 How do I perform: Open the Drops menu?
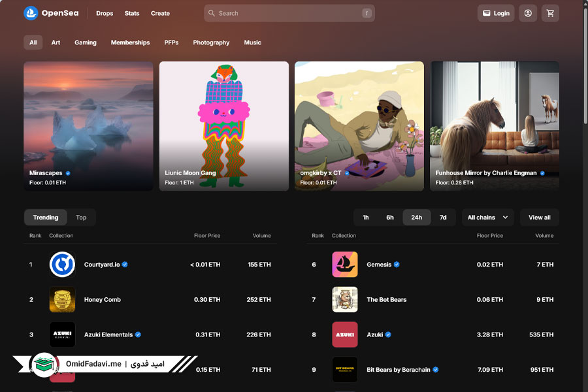point(105,13)
